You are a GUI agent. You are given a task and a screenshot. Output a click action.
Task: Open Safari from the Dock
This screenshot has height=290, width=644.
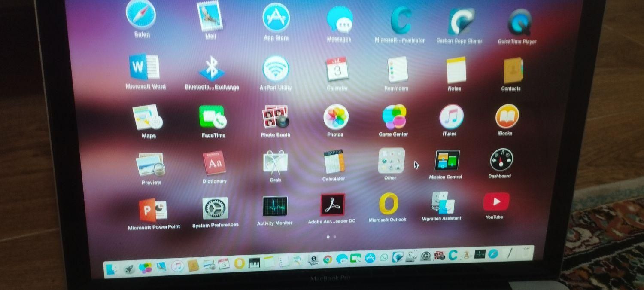(493, 254)
